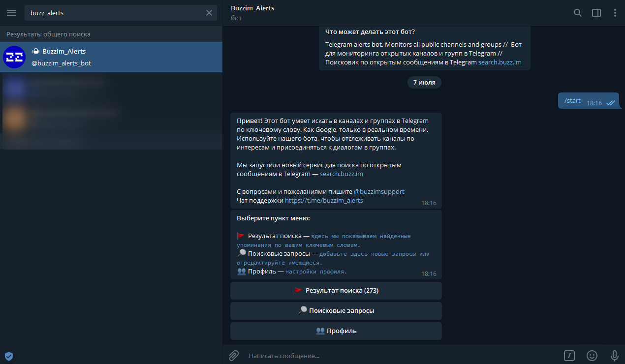Open the hamburger main menu
The height and width of the screenshot is (364, 625).
[11, 13]
